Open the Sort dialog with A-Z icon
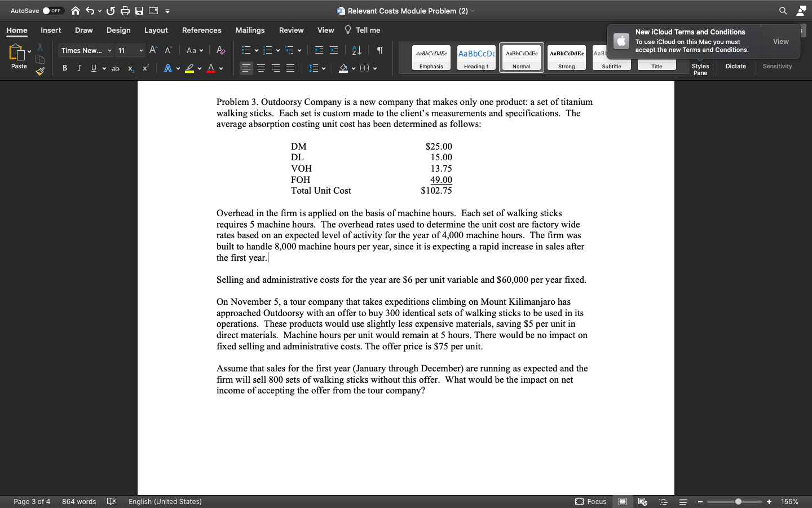This screenshot has width=812, height=508. click(356, 50)
